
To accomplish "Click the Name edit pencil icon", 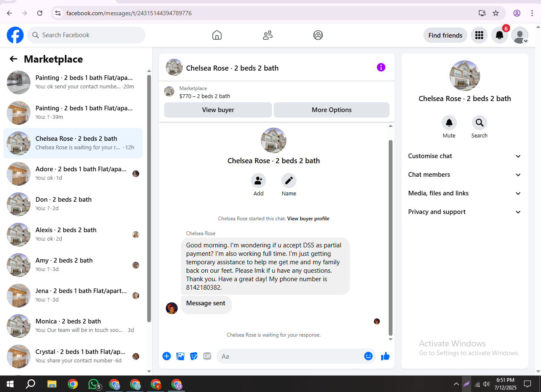I will point(289,181).
